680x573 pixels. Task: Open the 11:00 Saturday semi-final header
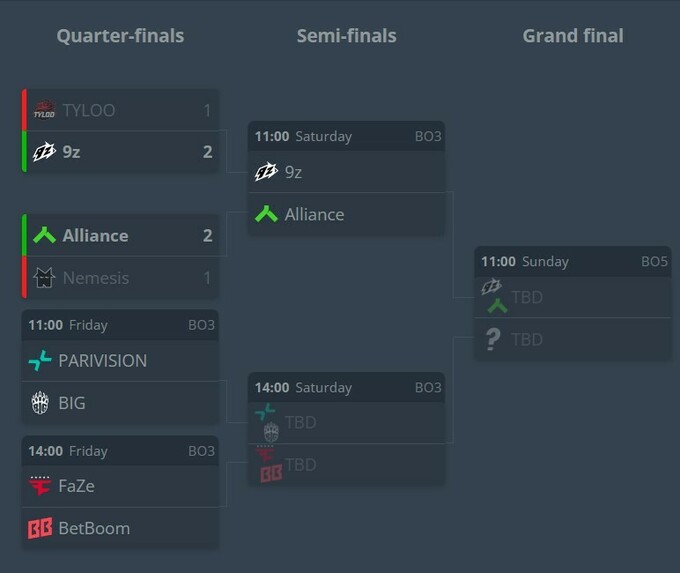click(347, 136)
